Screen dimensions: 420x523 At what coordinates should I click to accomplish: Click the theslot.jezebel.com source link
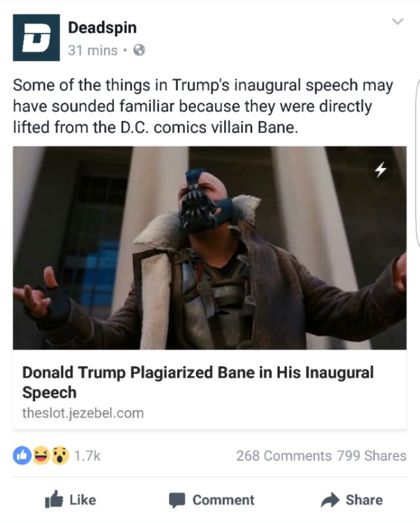coord(83,413)
